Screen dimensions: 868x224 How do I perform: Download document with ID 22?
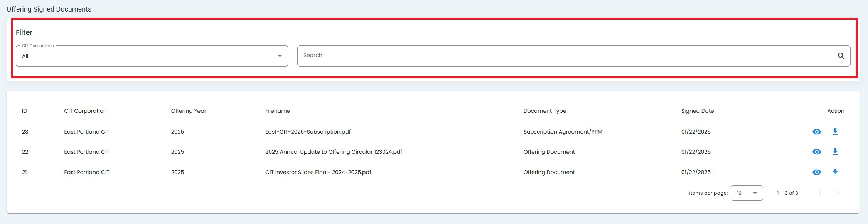835,152
